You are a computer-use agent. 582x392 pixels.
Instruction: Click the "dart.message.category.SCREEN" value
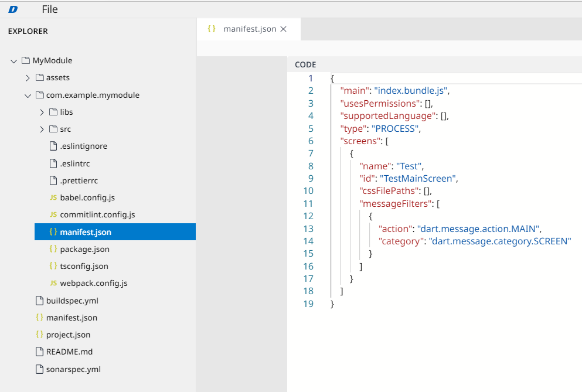500,241
